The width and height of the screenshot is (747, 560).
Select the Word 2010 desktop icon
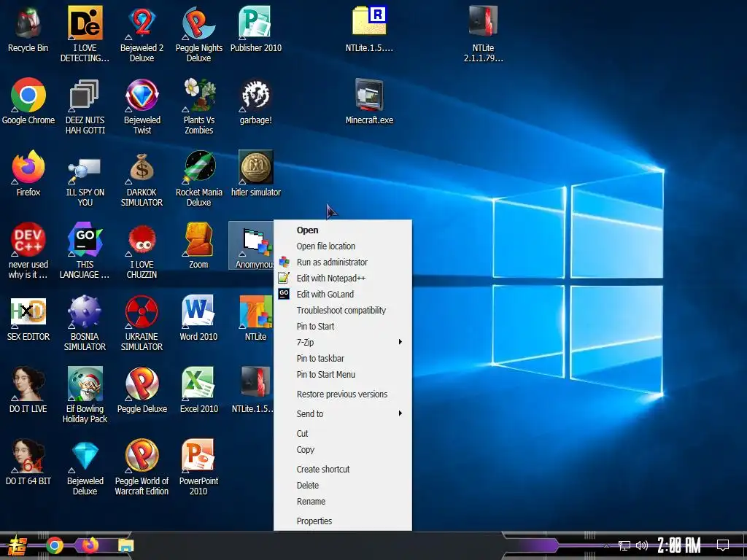tap(198, 318)
